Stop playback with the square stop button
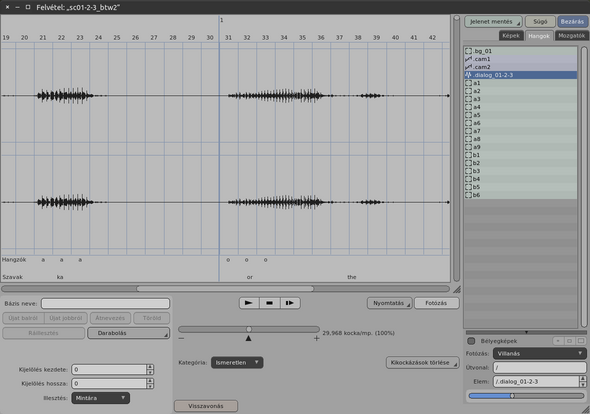 (269, 303)
